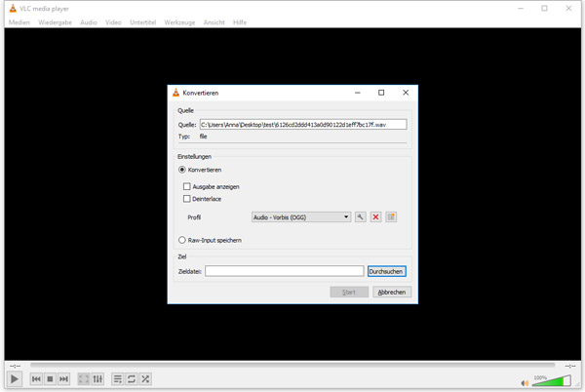The height and width of the screenshot is (392, 585).
Task: Toggle the playlist view icon
Action: click(x=118, y=379)
